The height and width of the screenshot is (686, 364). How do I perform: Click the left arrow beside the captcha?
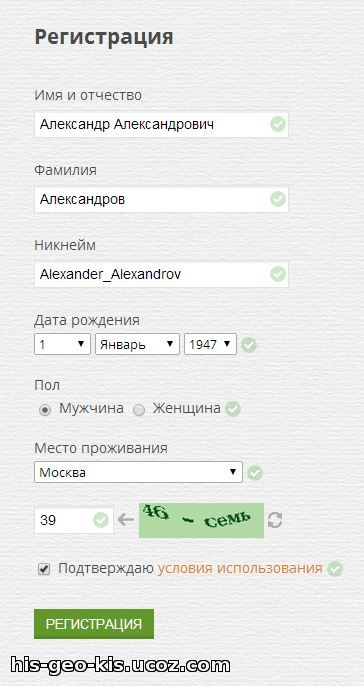[126, 520]
